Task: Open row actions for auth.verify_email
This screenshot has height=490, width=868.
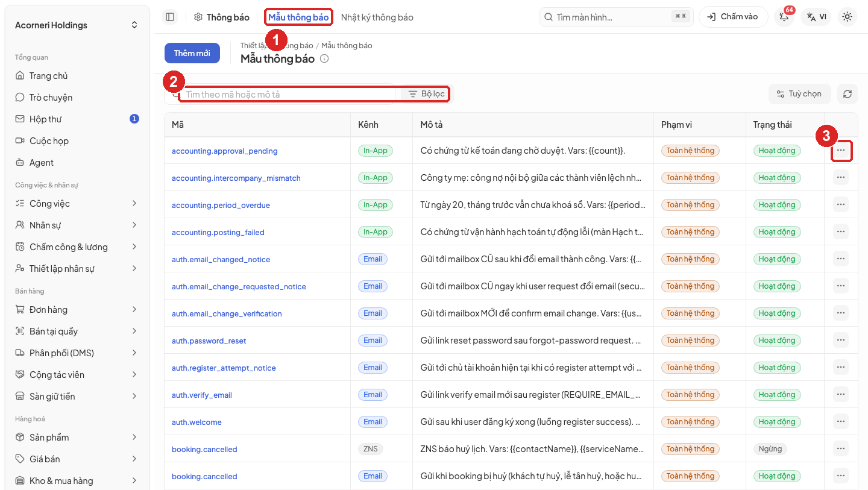Action: [x=841, y=395]
